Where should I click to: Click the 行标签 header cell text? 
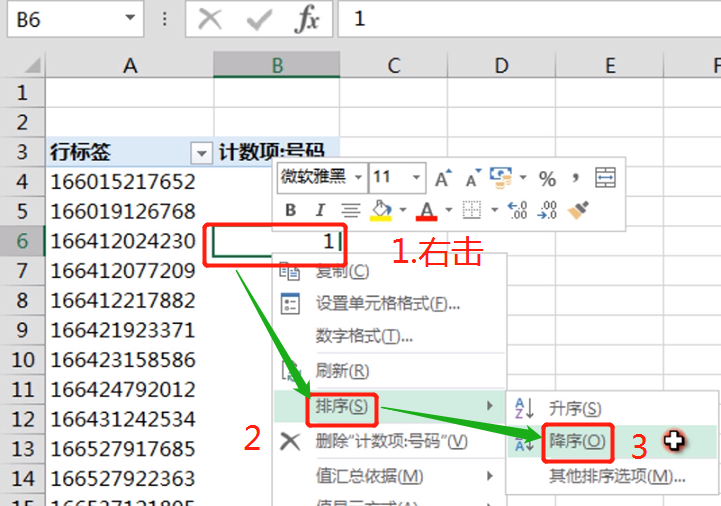tap(80, 152)
